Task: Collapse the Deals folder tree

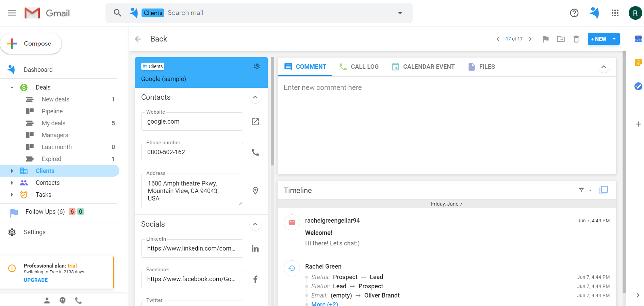Action: (x=12, y=87)
